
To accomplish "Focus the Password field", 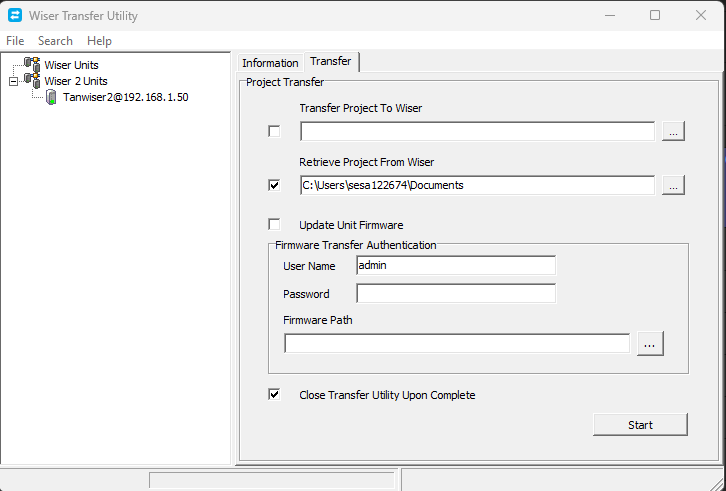I will click(456, 294).
